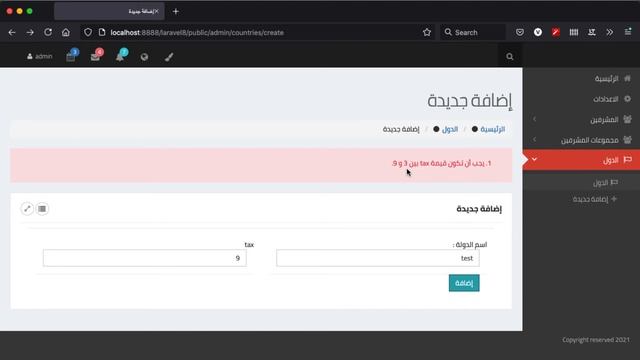Close the current browser tab
Viewport: 640px width, 360px height.
click(x=156, y=11)
